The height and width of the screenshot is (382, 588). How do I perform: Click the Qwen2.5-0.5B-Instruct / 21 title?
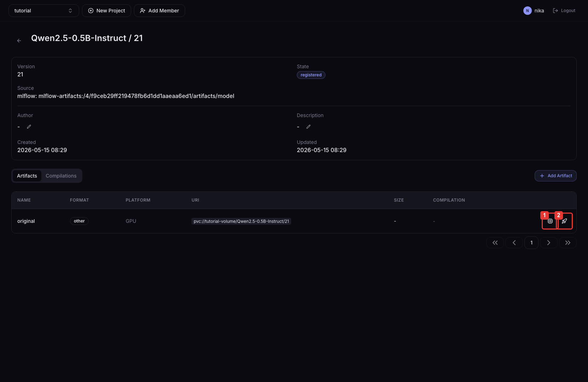87,38
